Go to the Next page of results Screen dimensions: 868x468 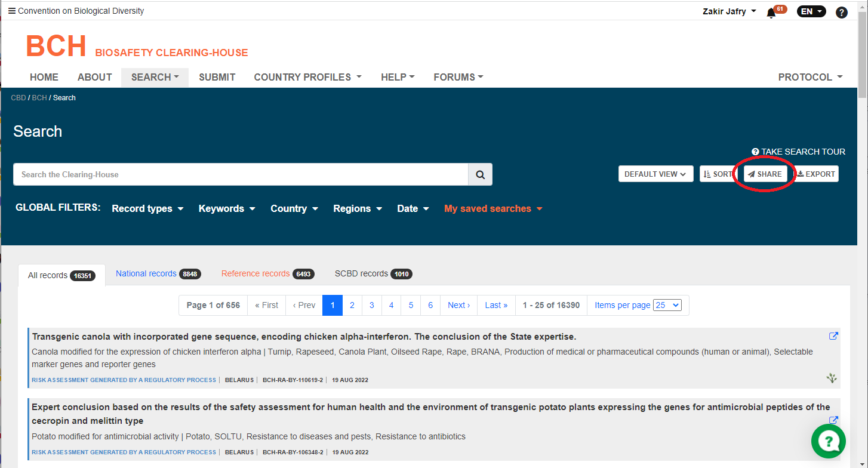[x=458, y=305]
